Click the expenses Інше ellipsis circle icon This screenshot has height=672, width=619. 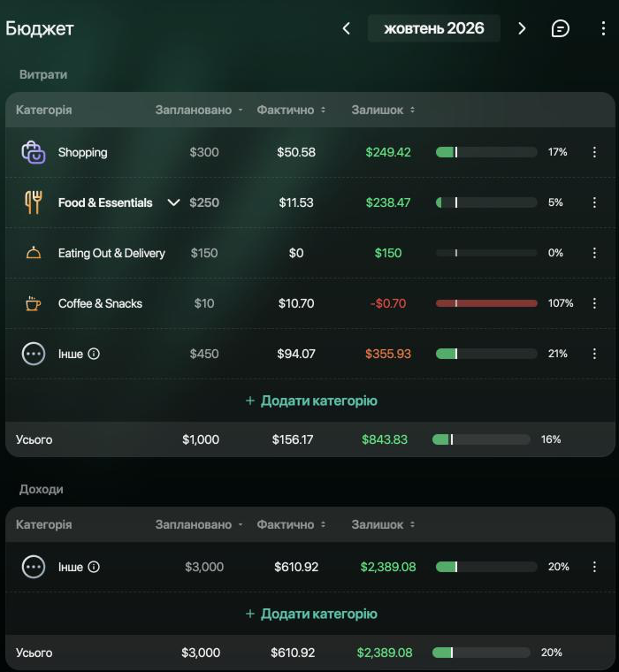[34, 354]
